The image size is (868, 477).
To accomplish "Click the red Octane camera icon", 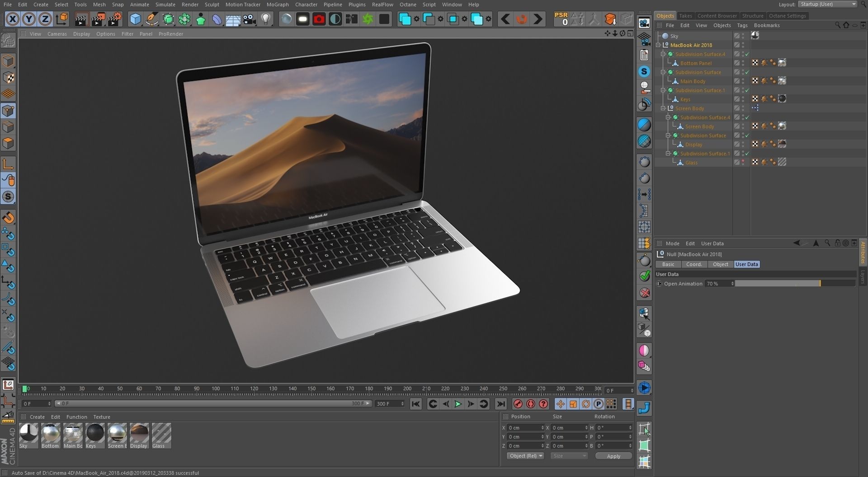I will click(x=319, y=19).
